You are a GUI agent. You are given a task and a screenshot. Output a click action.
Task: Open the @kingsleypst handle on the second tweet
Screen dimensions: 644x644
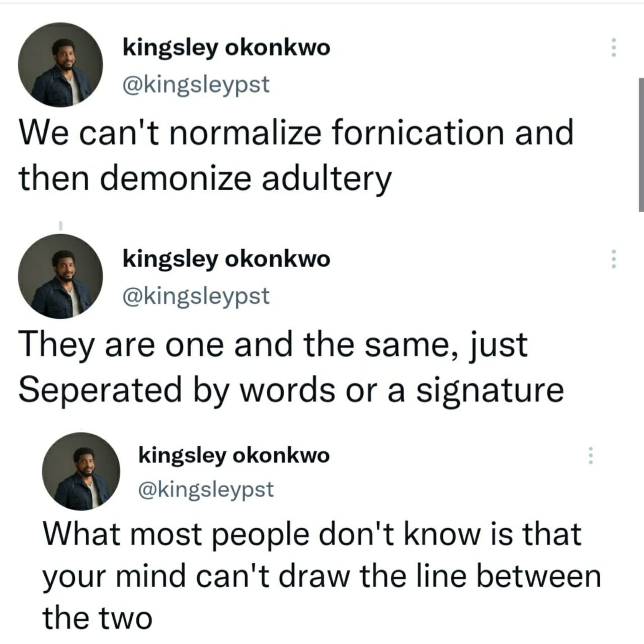(196, 296)
